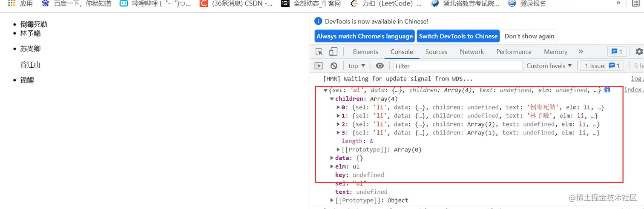This screenshot has height=209, width=644.
Task: Show the console sidebar icon
Action: [x=319, y=66]
